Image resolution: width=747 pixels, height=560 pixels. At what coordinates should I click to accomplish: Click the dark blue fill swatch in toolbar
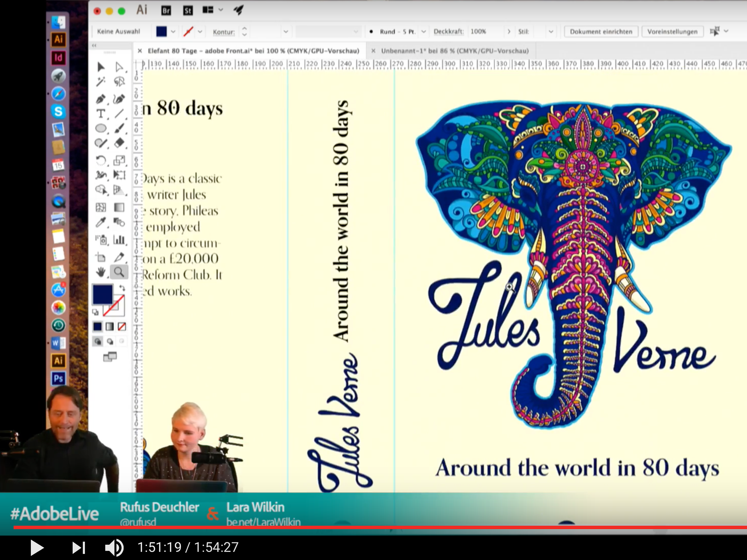(102, 294)
